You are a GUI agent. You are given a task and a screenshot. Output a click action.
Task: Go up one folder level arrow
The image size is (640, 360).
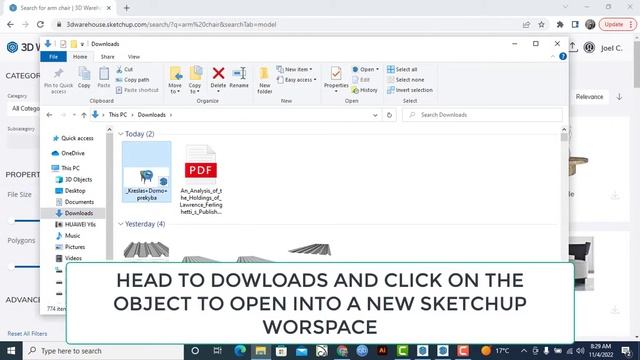(84, 115)
